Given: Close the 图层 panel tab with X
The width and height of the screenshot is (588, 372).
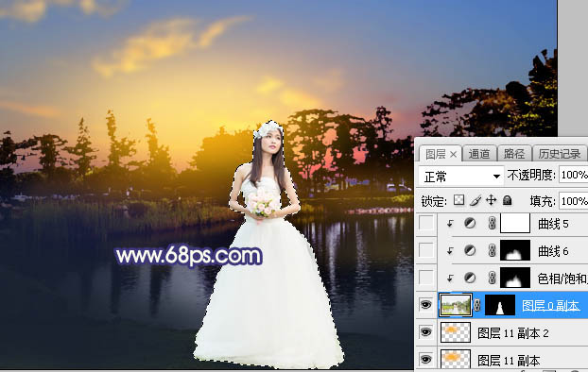Looking at the screenshot, I should click(x=453, y=154).
